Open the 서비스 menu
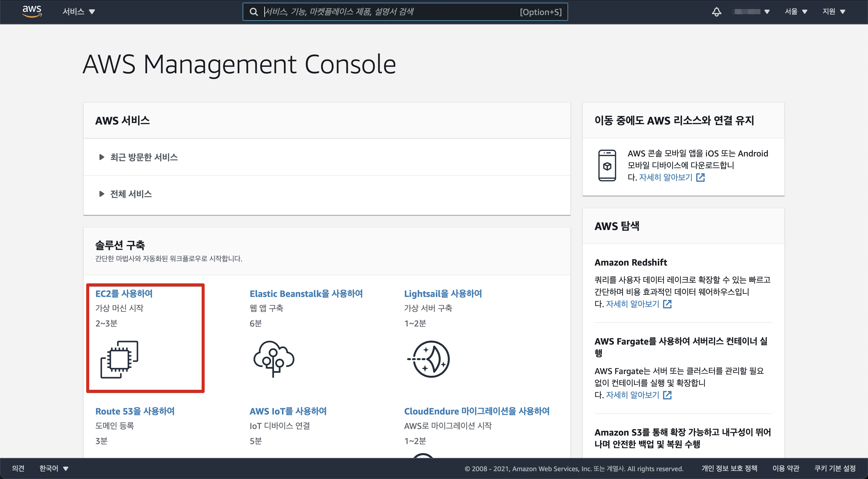The width and height of the screenshot is (868, 479). click(x=78, y=12)
